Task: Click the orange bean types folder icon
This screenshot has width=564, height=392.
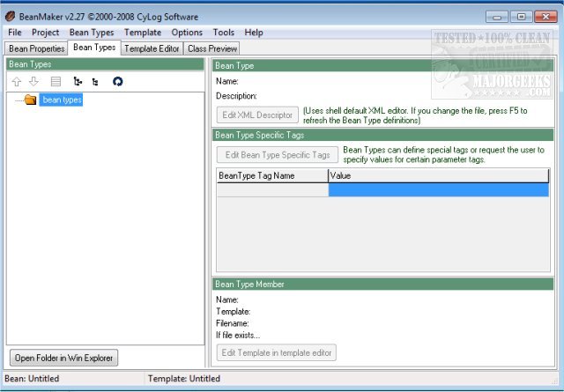Action: 30,100
